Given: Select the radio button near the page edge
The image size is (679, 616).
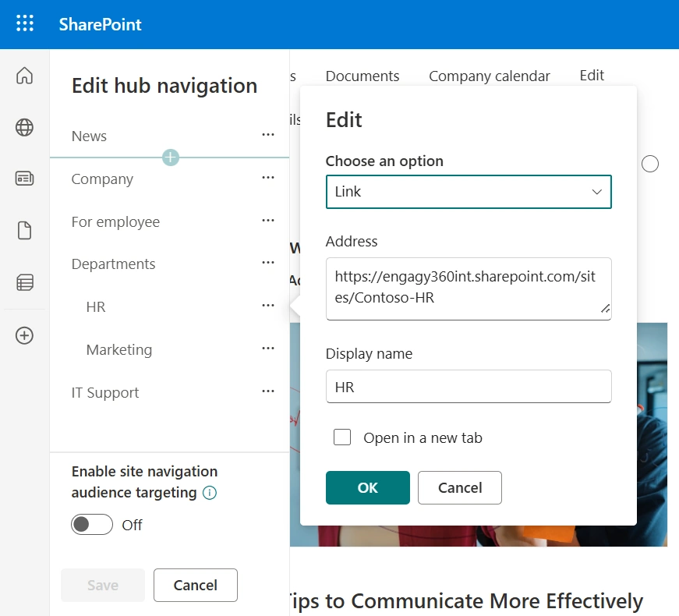Looking at the screenshot, I should [649, 164].
